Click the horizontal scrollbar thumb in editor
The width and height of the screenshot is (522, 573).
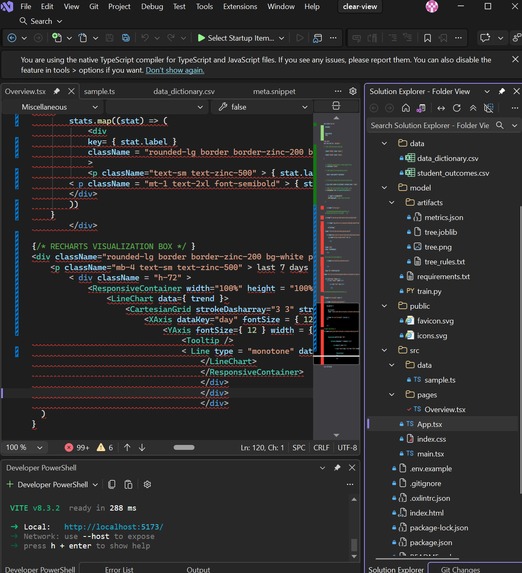click(x=184, y=448)
